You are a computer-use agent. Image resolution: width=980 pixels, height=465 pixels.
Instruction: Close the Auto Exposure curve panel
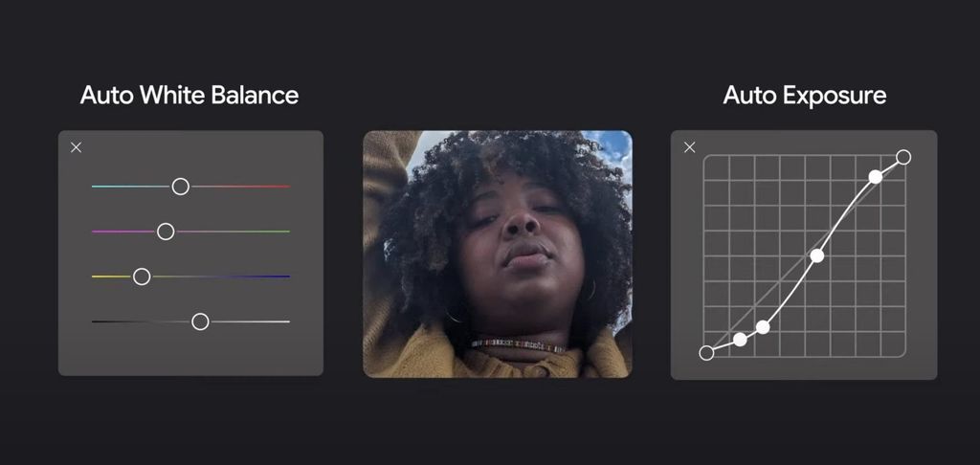[689, 147]
